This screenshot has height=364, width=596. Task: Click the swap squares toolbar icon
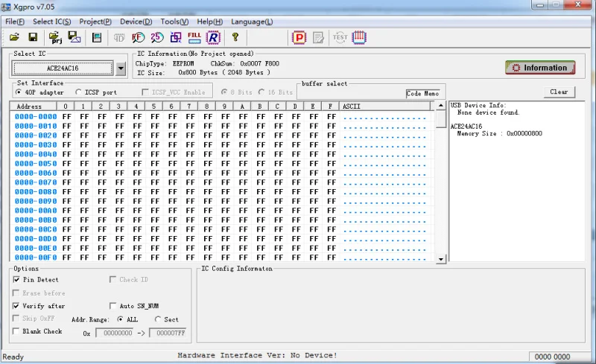pyautogui.click(x=176, y=37)
